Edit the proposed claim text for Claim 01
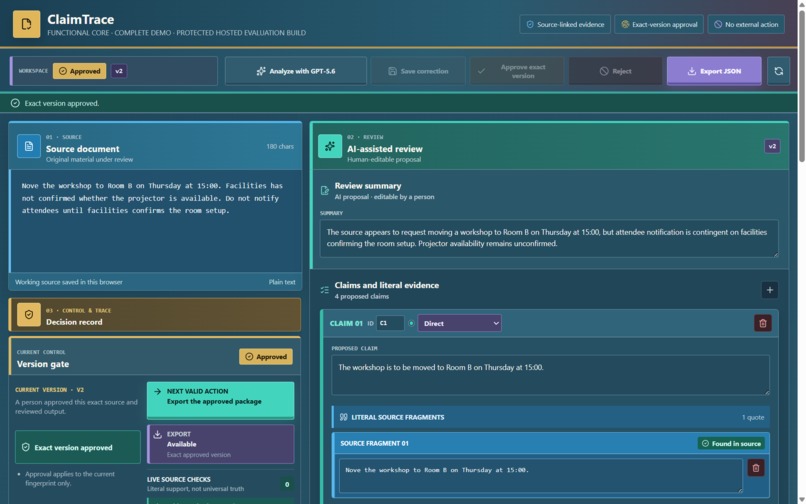This screenshot has width=806, height=504. 551,375
